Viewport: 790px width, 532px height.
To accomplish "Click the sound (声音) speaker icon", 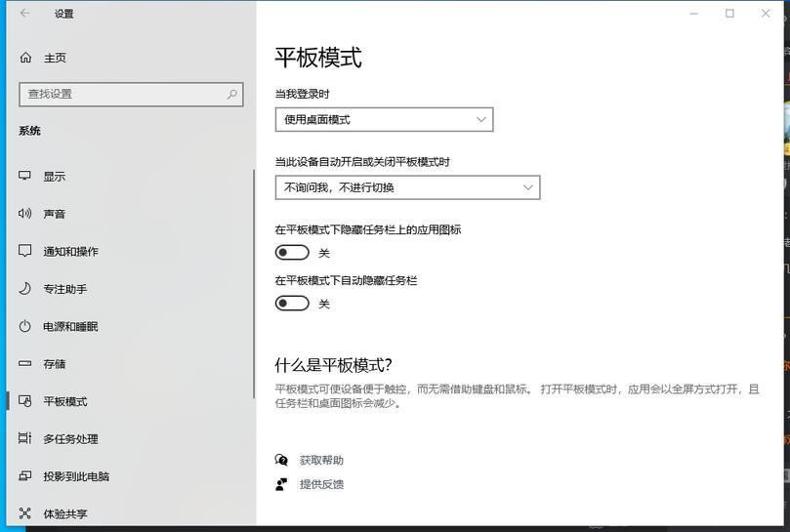I will [24, 213].
